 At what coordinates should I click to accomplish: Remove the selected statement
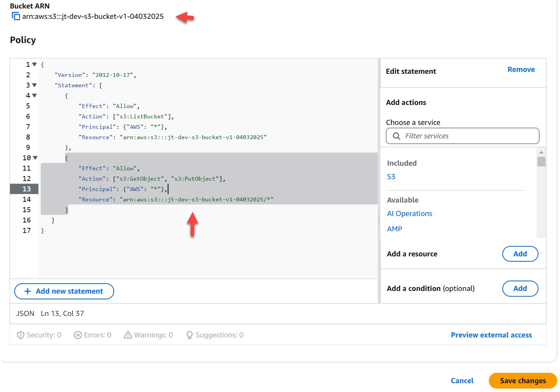pyautogui.click(x=521, y=69)
